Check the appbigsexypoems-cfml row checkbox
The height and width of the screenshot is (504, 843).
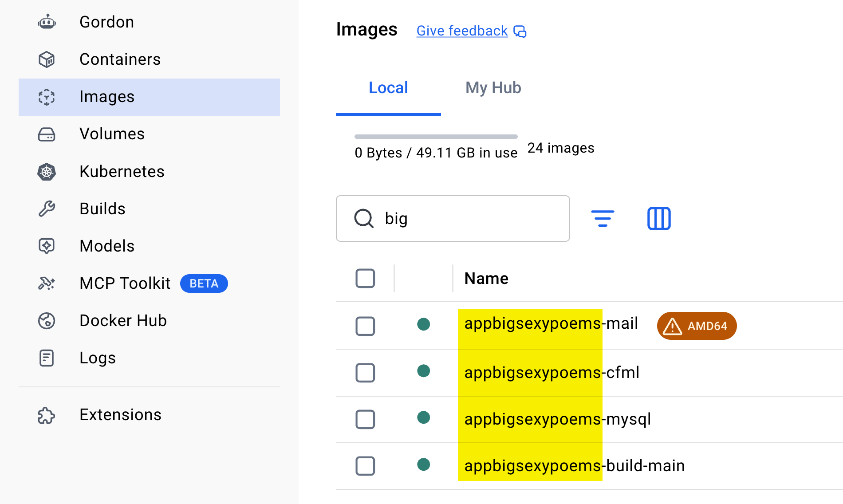[x=365, y=373]
